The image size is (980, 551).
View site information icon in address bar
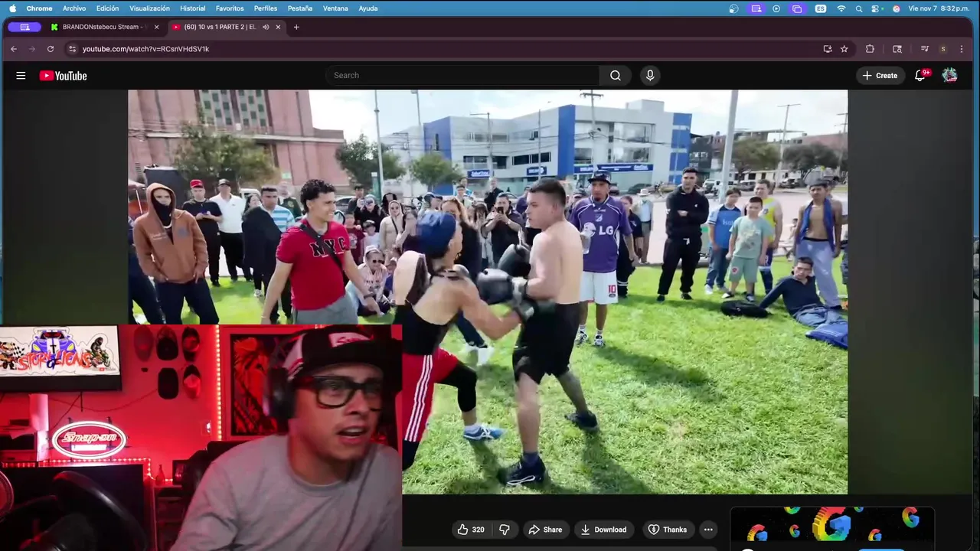[72, 49]
